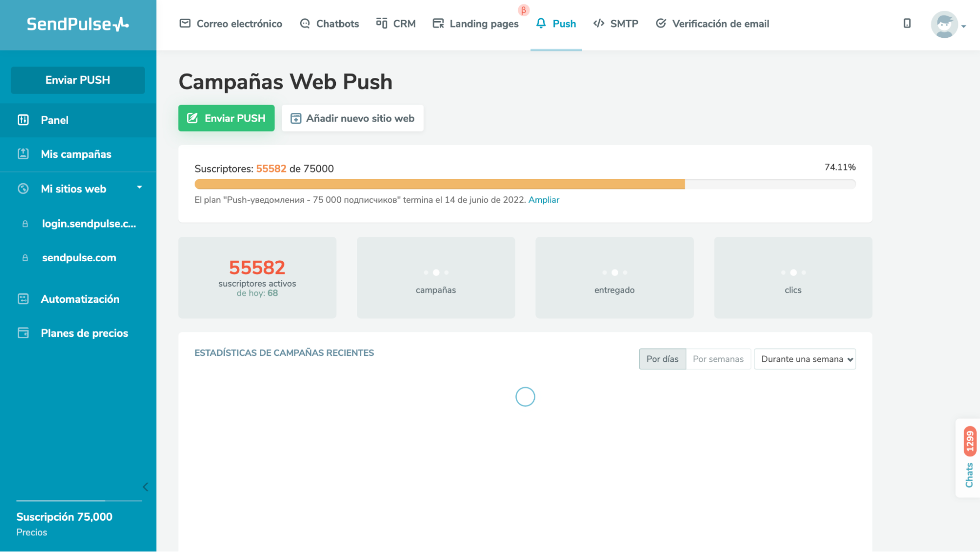Screen dimensions: 980x552
Task: Click the Automatización sidebar icon
Action: coord(23,299)
